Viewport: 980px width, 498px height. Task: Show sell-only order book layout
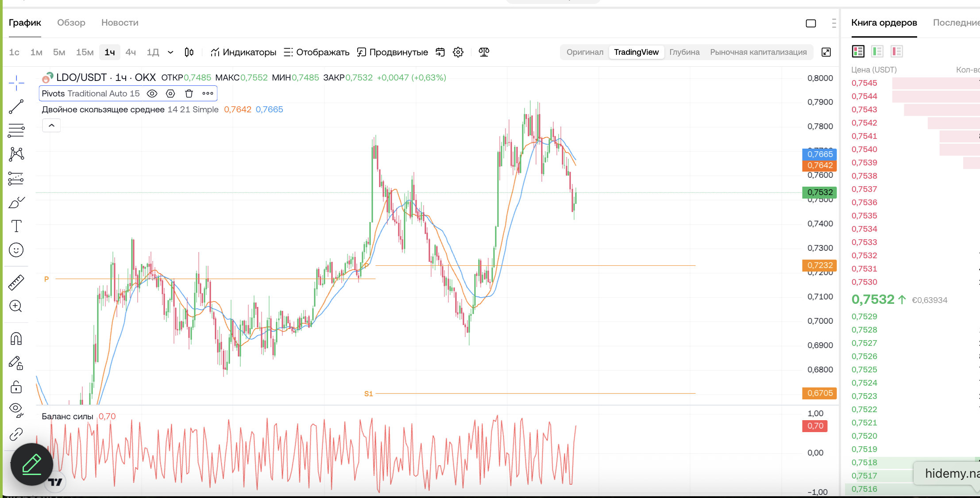tap(897, 51)
